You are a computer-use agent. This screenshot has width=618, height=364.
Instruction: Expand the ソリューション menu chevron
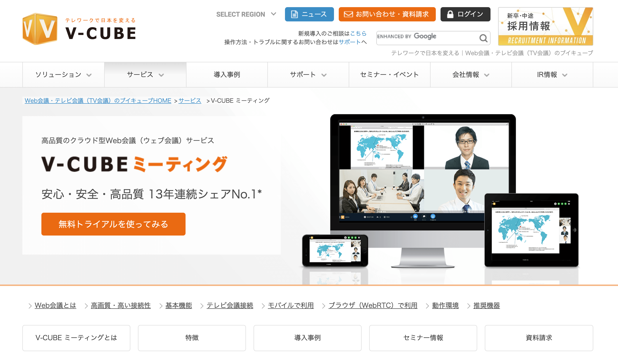coord(89,75)
